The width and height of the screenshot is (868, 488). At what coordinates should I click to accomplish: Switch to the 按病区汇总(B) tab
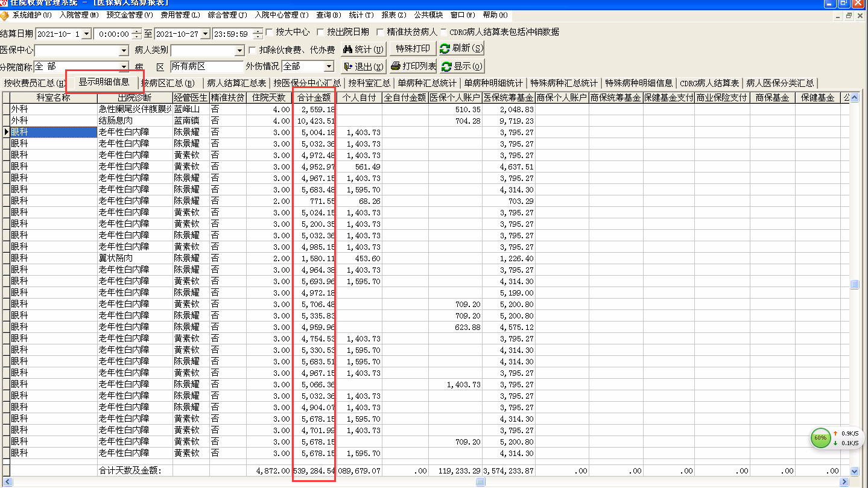[x=169, y=83]
